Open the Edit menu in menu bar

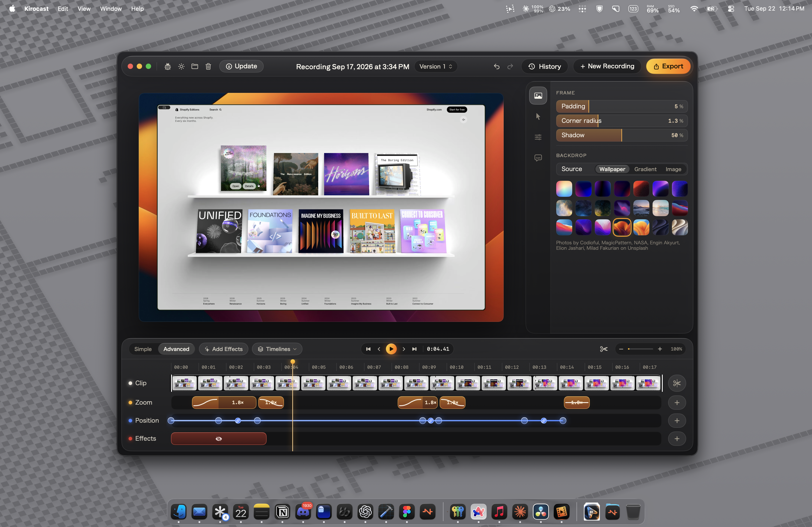click(63, 9)
